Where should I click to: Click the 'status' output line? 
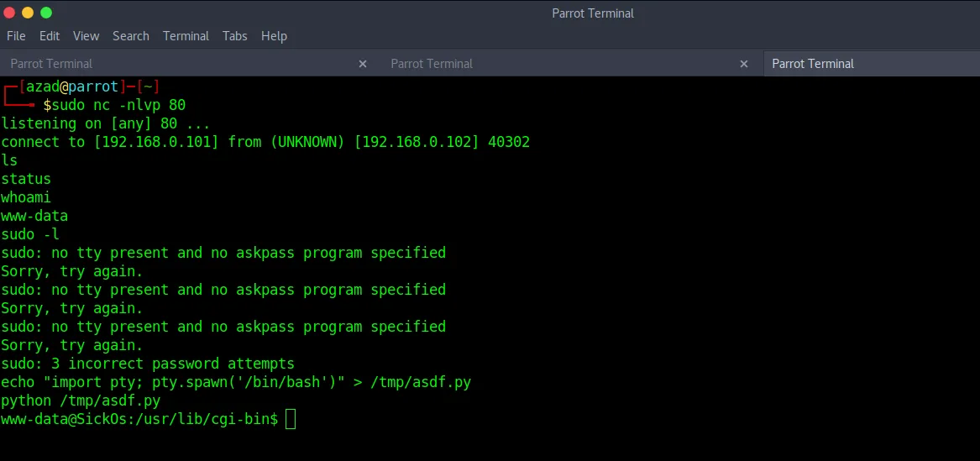pos(26,180)
